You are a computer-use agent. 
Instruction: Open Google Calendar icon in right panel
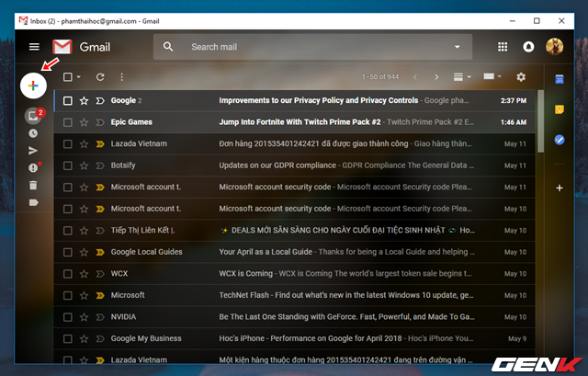click(x=560, y=79)
